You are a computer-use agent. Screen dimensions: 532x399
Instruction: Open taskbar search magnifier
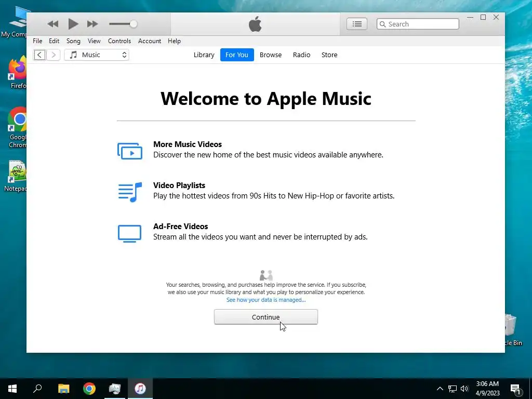coord(37,389)
